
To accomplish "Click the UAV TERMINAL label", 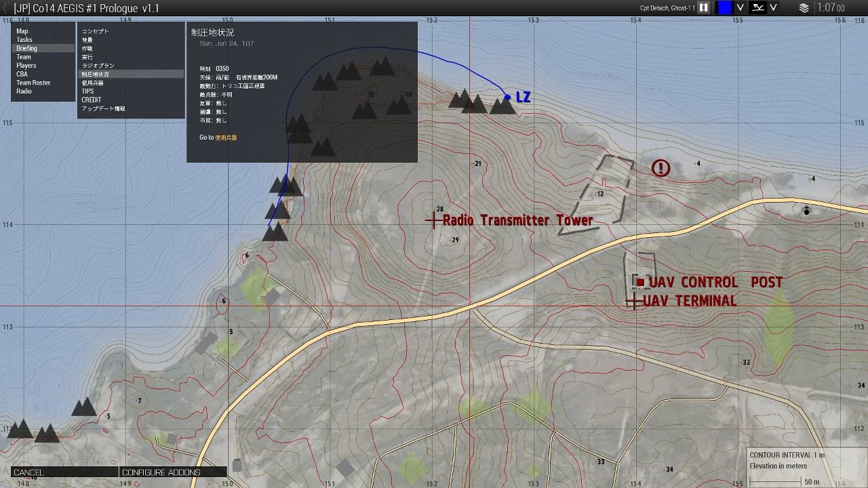I will [690, 301].
